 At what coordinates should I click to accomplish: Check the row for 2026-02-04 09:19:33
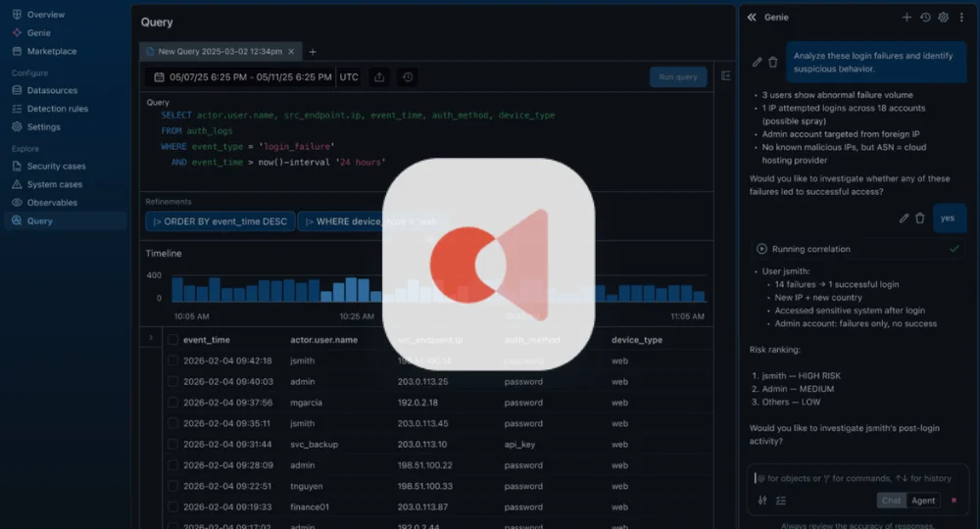click(x=172, y=507)
